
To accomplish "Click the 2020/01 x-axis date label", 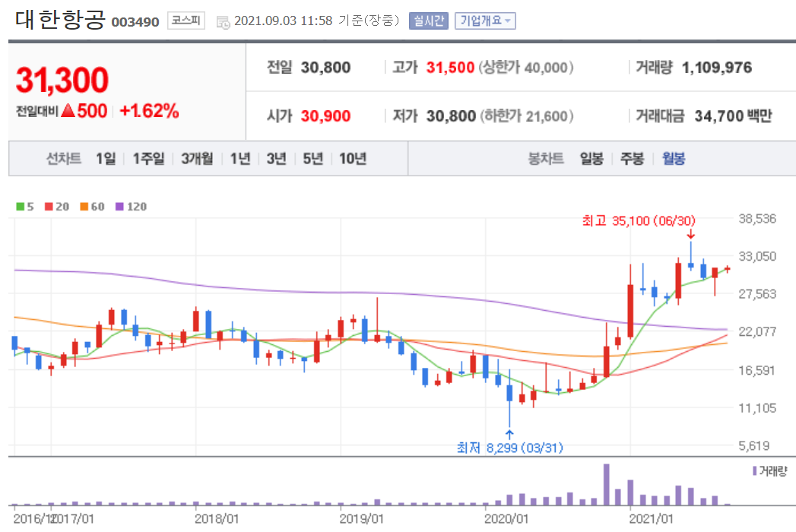I will [x=506, y=519].
